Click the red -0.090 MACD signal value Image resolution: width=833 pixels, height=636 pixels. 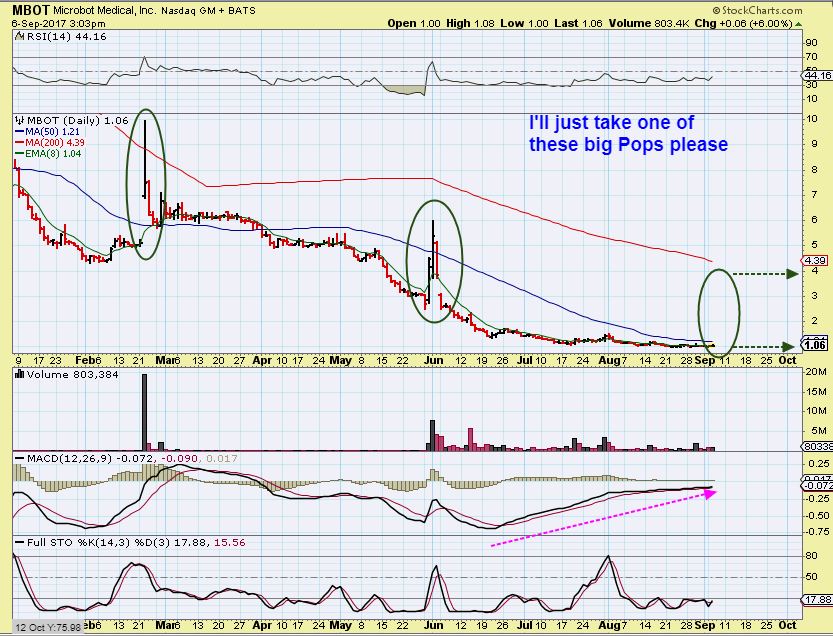(x=179, y=459)
